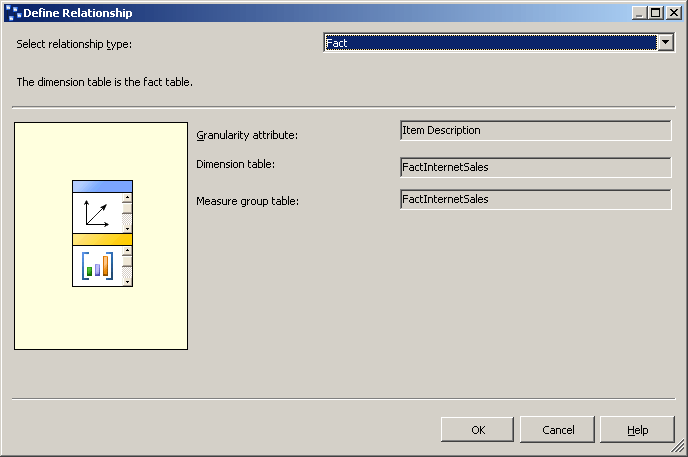Click the yellow measure group header bar
The image size is (688, 457).
tap(102, 239)
